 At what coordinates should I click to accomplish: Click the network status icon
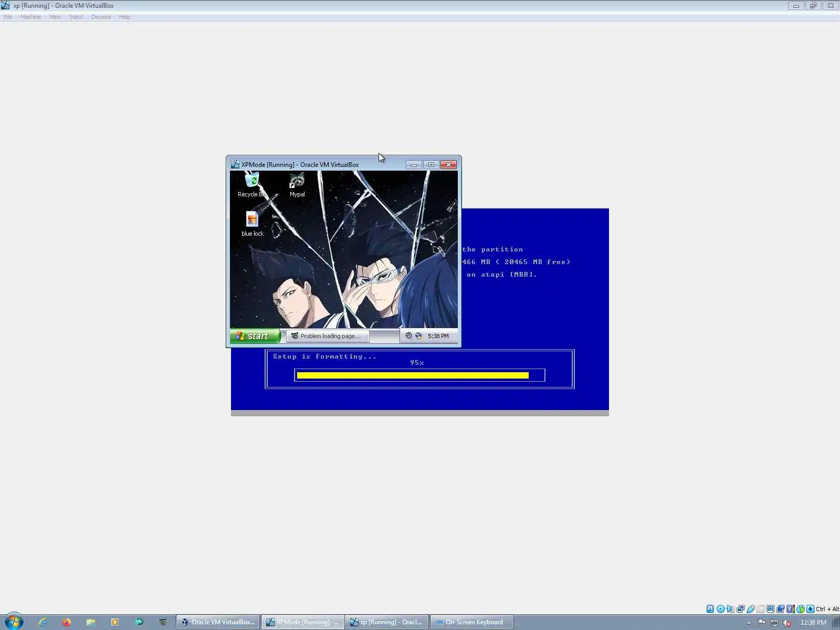(x=740, y=609)
